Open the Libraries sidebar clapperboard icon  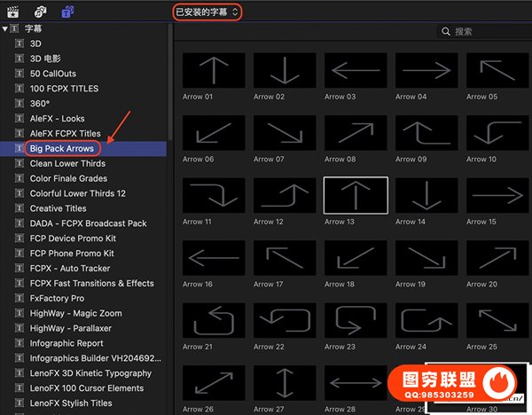(x=13, y=12)
